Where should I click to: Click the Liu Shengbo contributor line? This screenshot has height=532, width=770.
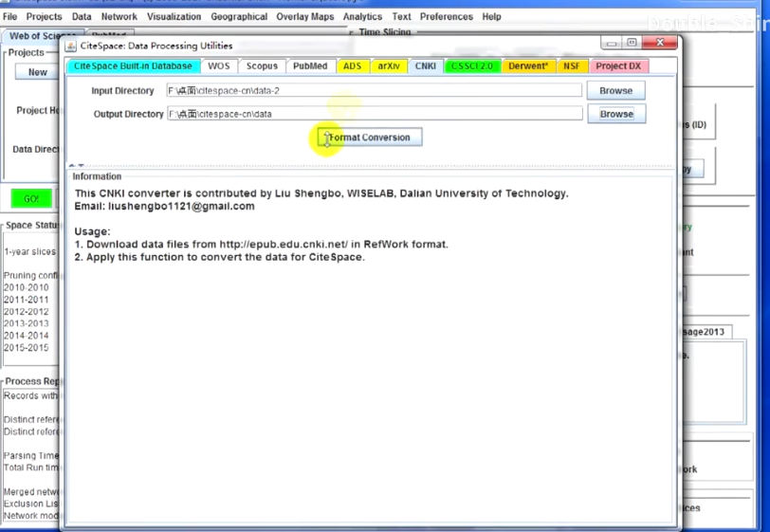point(321,193)
